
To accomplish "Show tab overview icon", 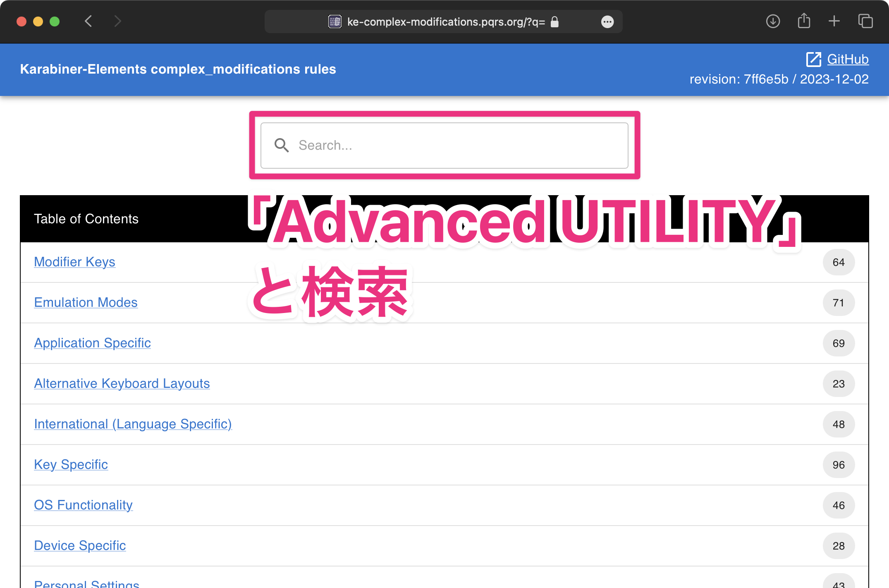I will pyautogui.click(x=865, y=21).
